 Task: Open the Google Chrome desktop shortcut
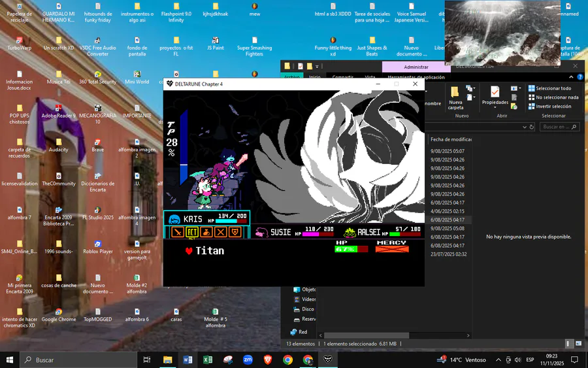click(x=59, y=315)
